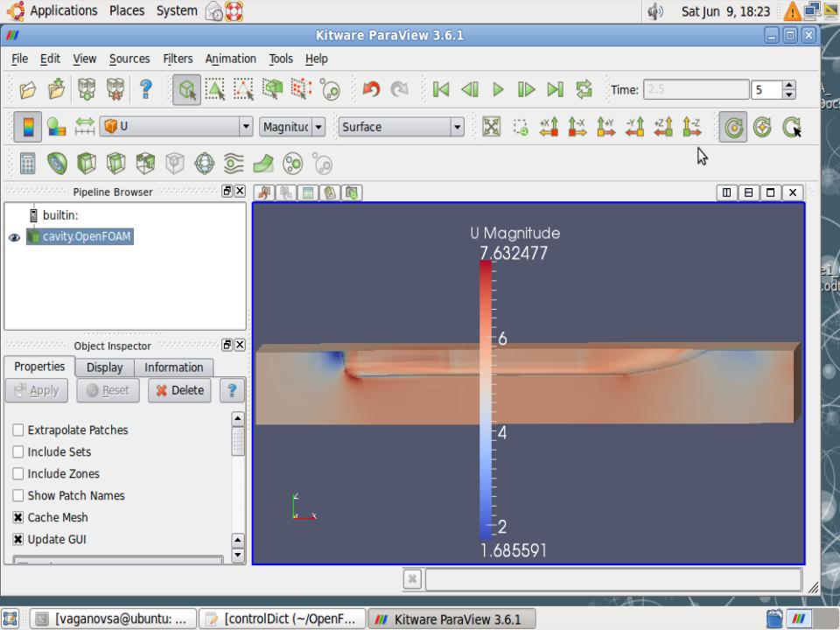
Task: Switch to controlDict taskbar window
Action: click(x=282, y=619)
